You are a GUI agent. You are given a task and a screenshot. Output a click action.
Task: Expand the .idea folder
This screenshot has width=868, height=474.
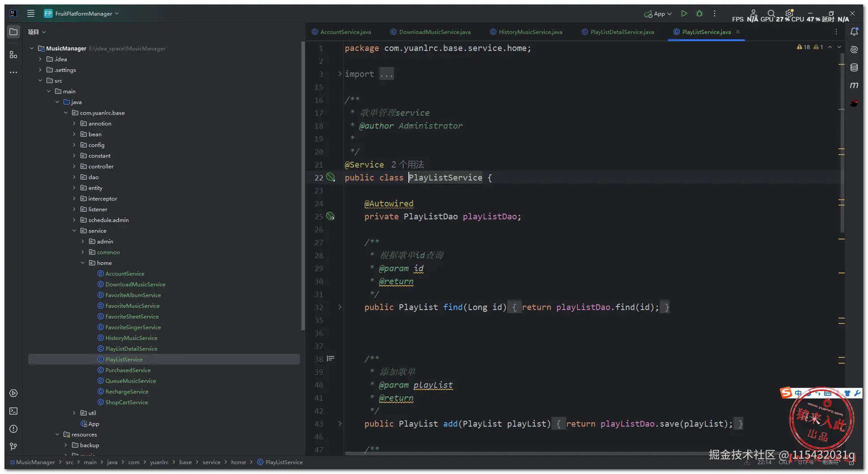click(40, 59)
